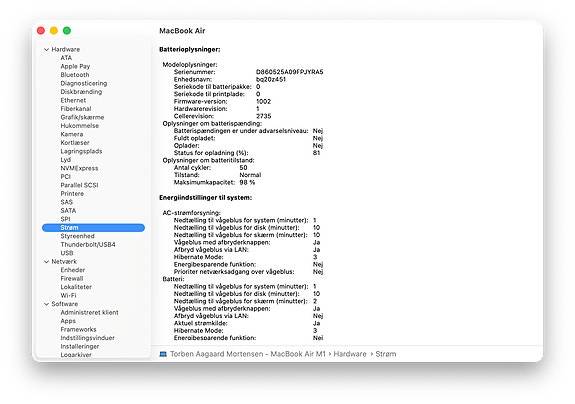Click the battery serial number value
This screenshot has width=575, height=404.
[289, 72]
